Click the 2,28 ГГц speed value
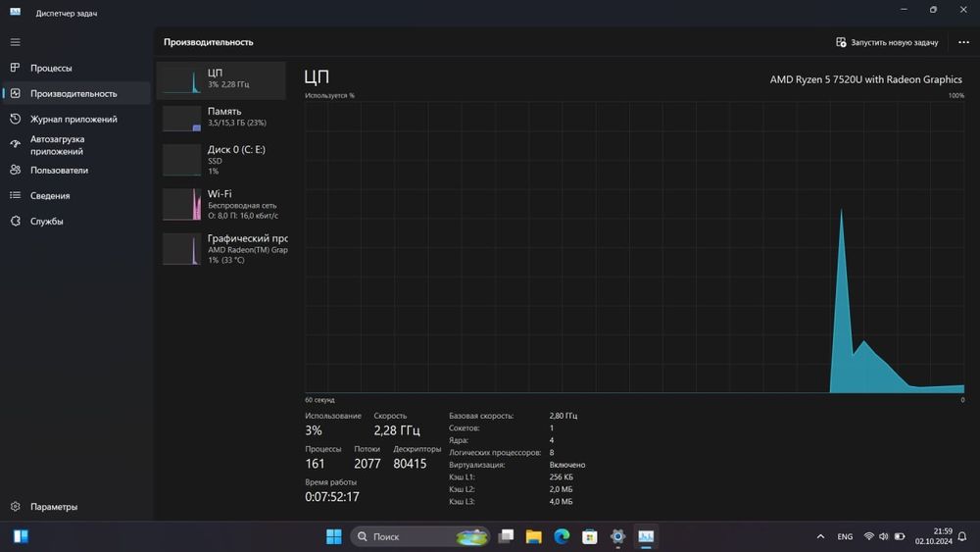Viewport: 980px width, 552px height. [397, 430]
